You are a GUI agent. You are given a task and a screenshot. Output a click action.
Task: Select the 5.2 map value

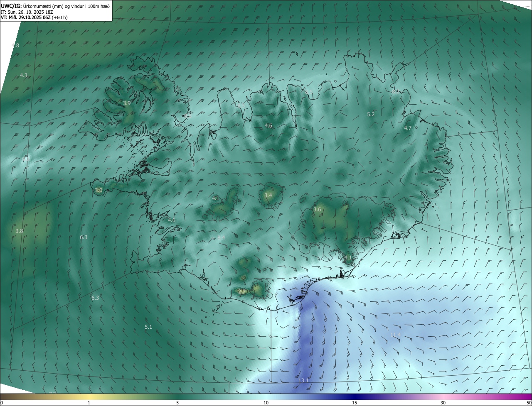point(371,114)
